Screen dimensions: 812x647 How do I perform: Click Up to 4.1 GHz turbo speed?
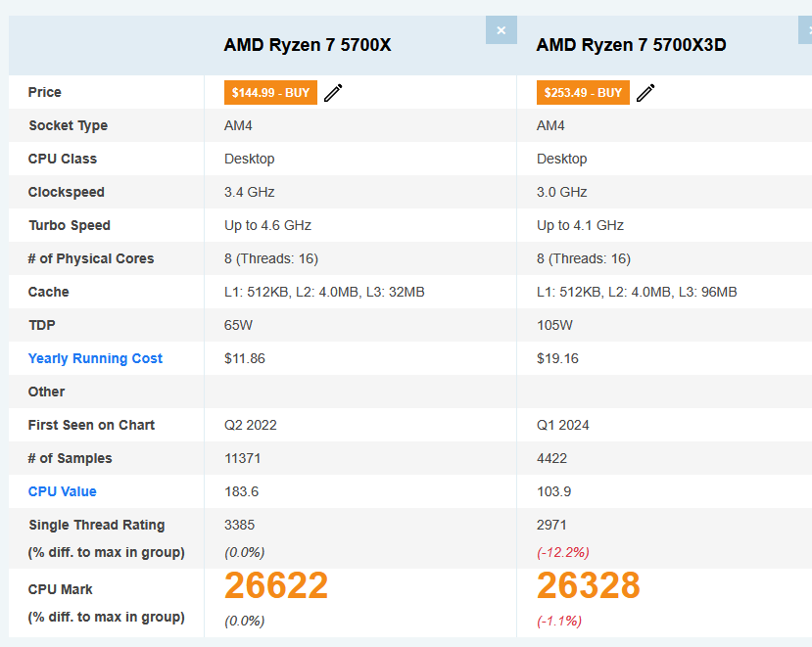(580, 225)
